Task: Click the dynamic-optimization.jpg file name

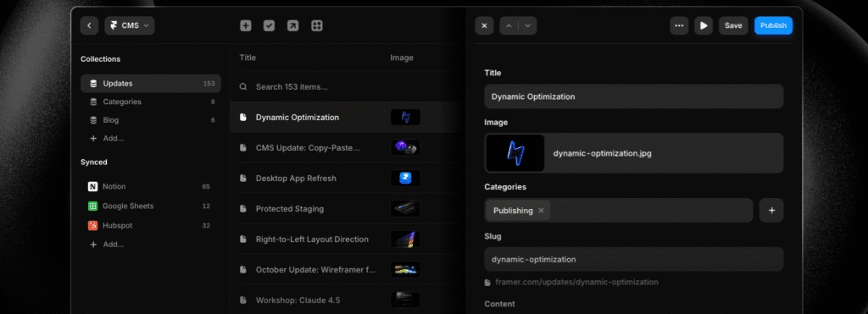Action: (x=603, y=153)
